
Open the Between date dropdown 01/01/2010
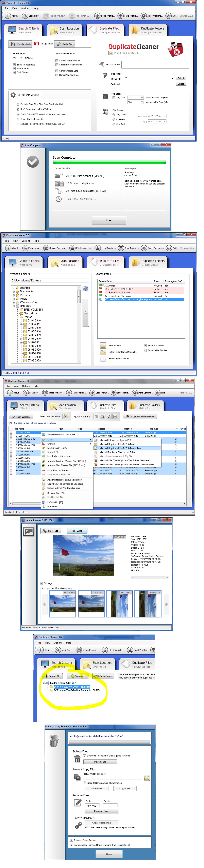point(165,116)
